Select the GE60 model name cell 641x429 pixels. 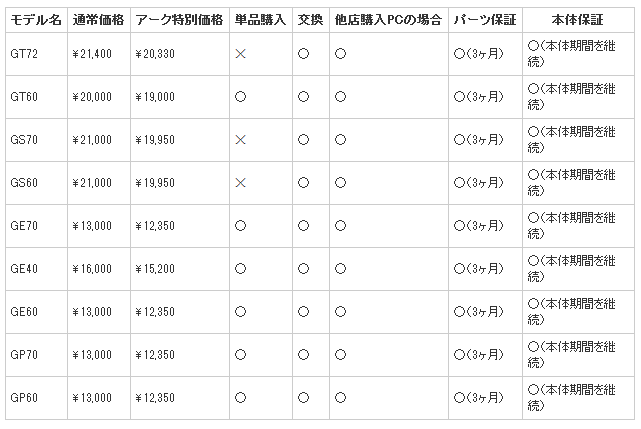24,312
